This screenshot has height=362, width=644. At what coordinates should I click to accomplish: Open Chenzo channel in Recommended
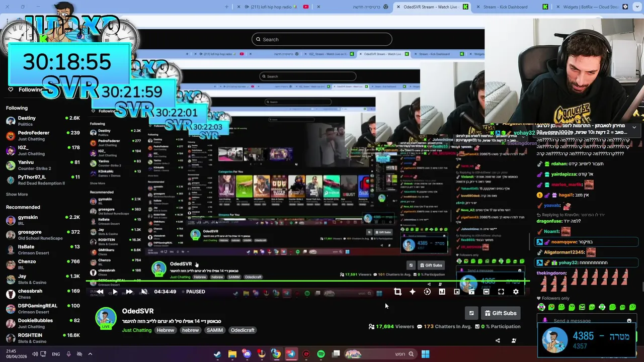(x=43, y=264)
